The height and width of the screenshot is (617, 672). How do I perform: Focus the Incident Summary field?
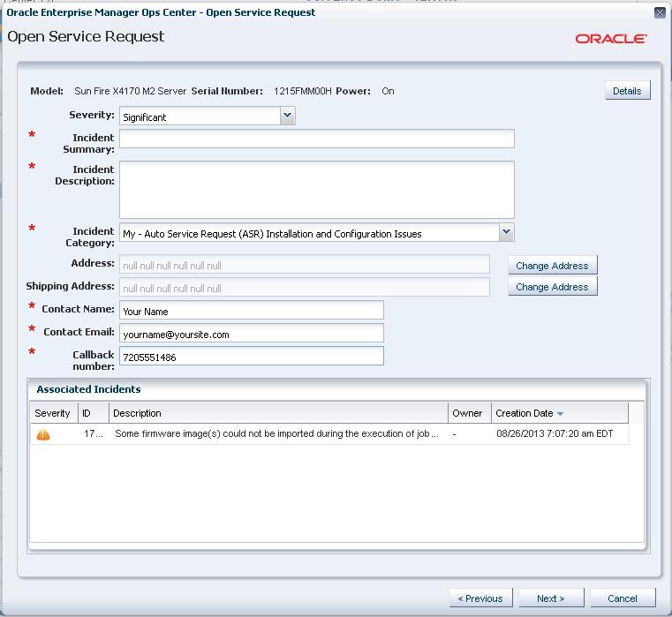point(317,139)
